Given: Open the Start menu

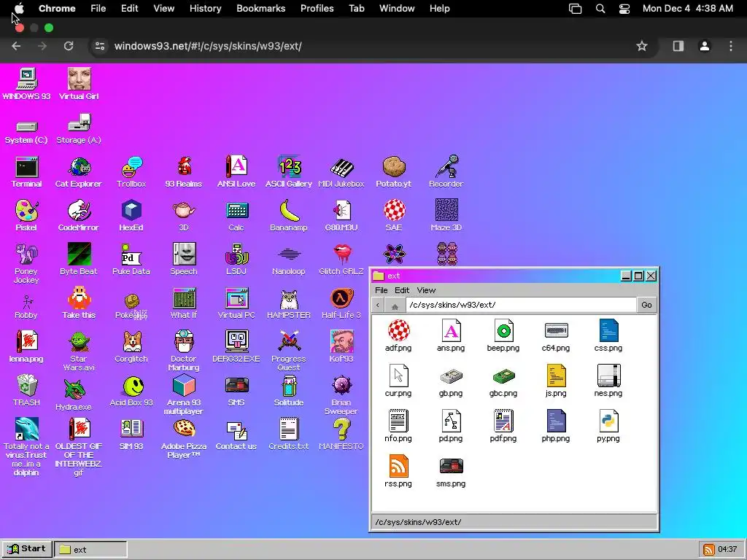Looking at the screenshot, I should tap(27, 549).
